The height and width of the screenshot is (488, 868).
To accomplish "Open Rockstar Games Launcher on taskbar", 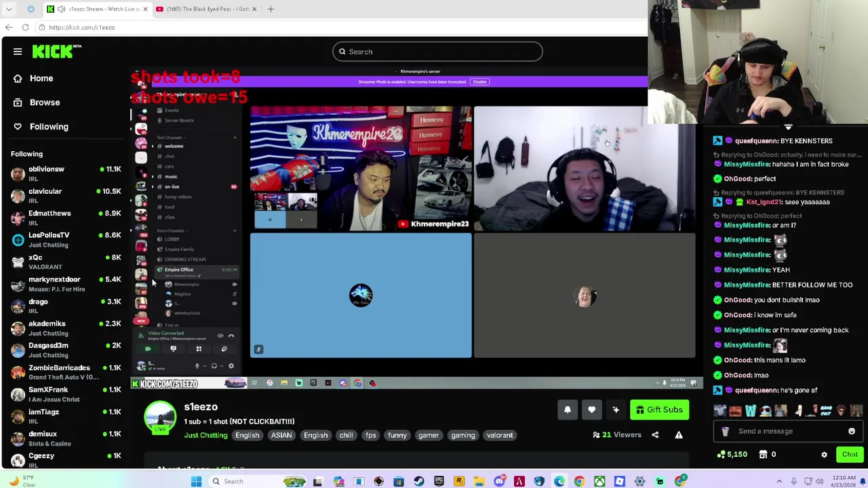I will point(458,481).
